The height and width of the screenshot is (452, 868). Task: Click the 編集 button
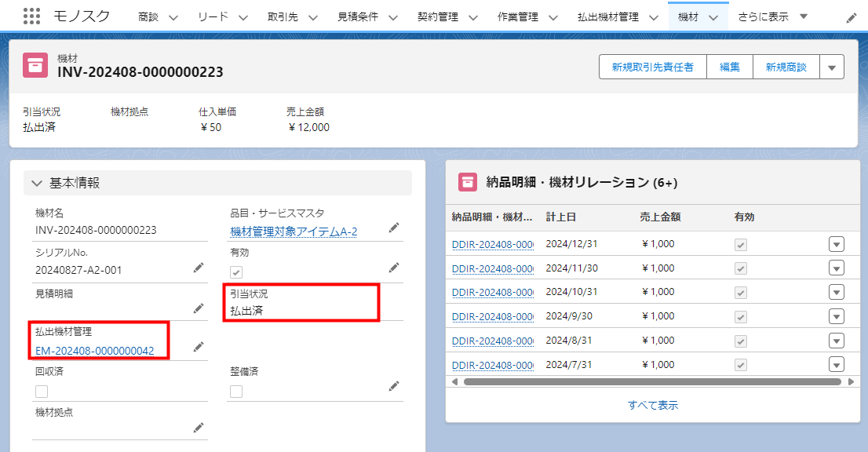(730, 67)
